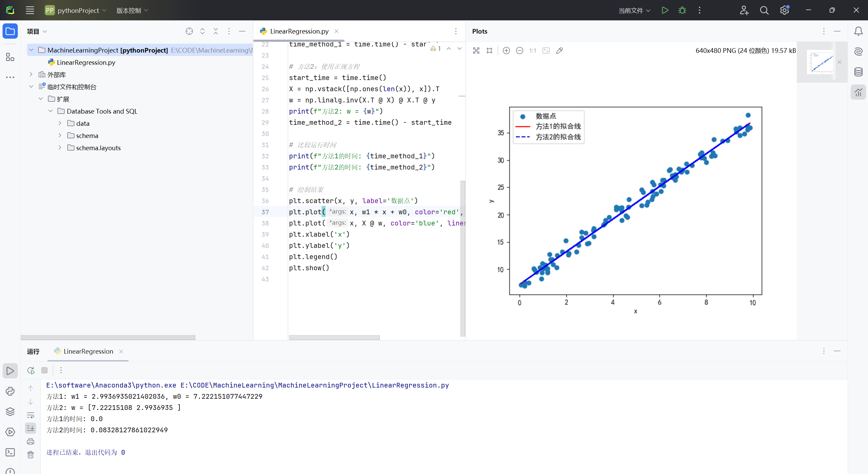The image size is (868, 474).
Task: Toggle soft-wrap in run console
Action: (31, 415)
